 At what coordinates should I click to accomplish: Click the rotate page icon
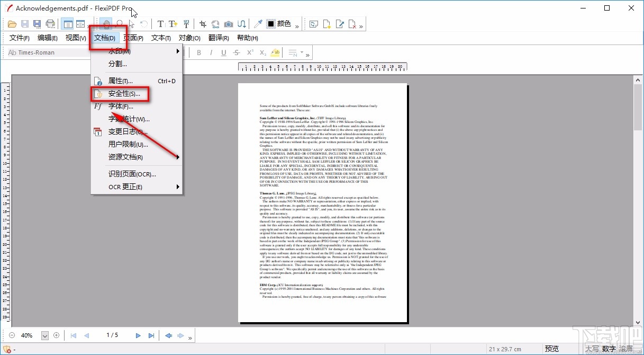(x=314, y=24)
